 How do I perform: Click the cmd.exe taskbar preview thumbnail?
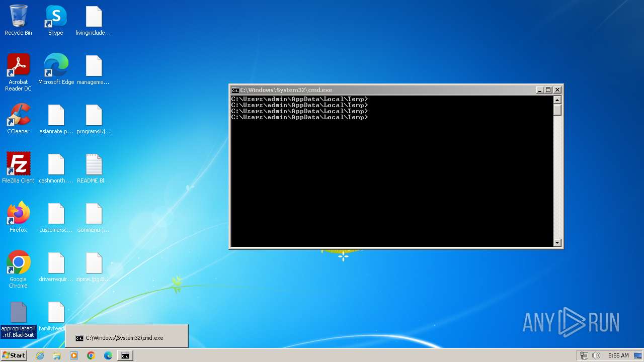[127, 336]
